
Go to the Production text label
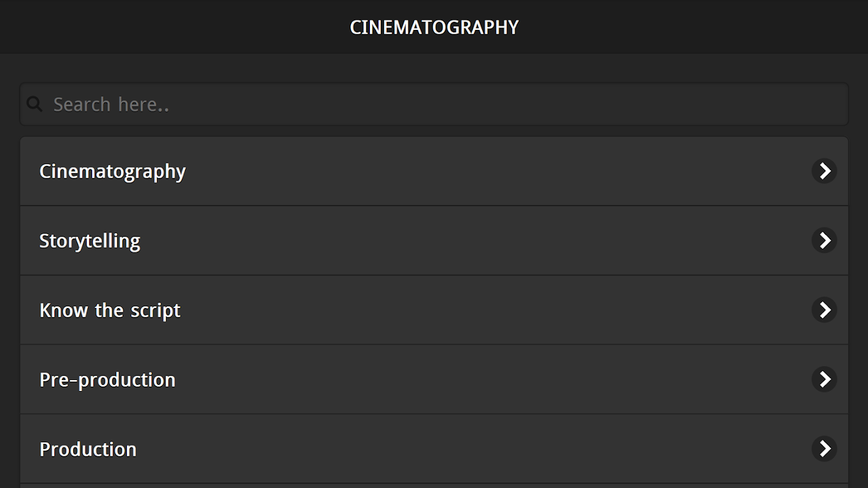click(88, 450)
